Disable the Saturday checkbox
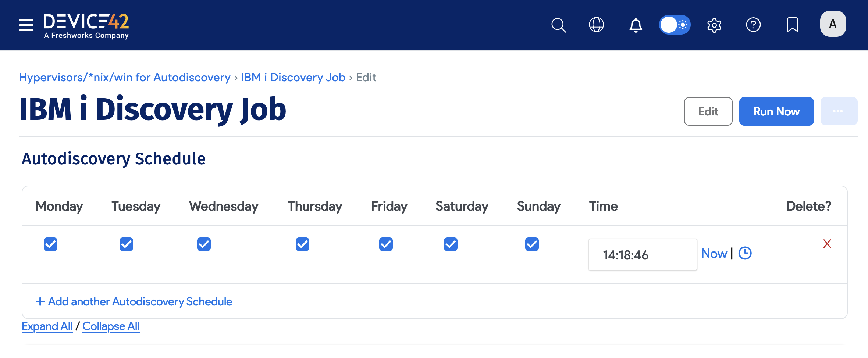 coord(450,244)
